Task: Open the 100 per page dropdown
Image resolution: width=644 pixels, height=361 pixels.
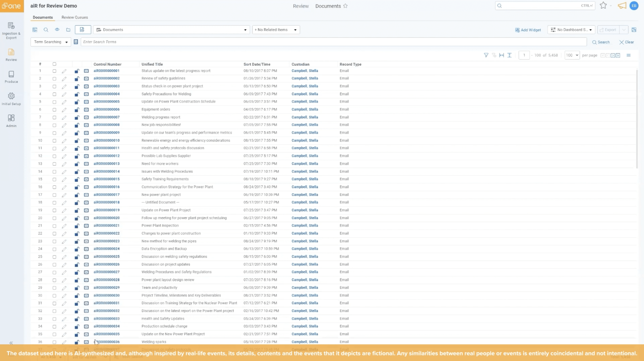Action: (572, 55)
